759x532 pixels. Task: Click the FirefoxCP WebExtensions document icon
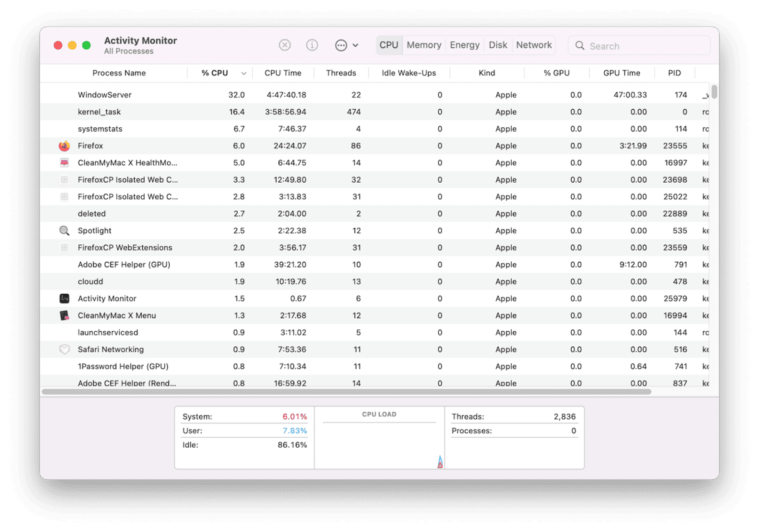pyautogui.click(x=64, y=248)
